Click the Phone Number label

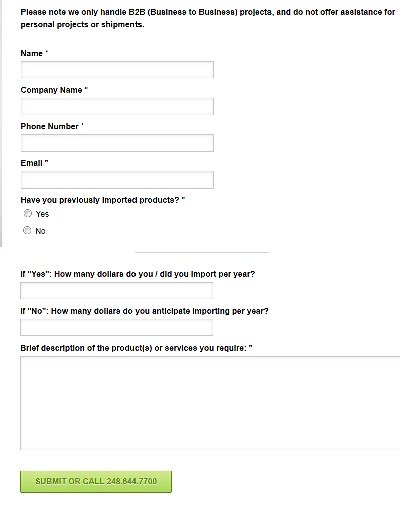click(x=52, y=126)
